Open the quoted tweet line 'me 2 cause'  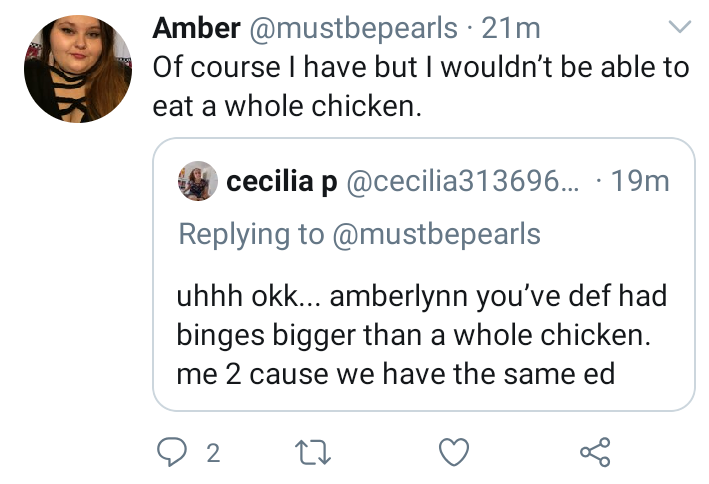point(396,375)
